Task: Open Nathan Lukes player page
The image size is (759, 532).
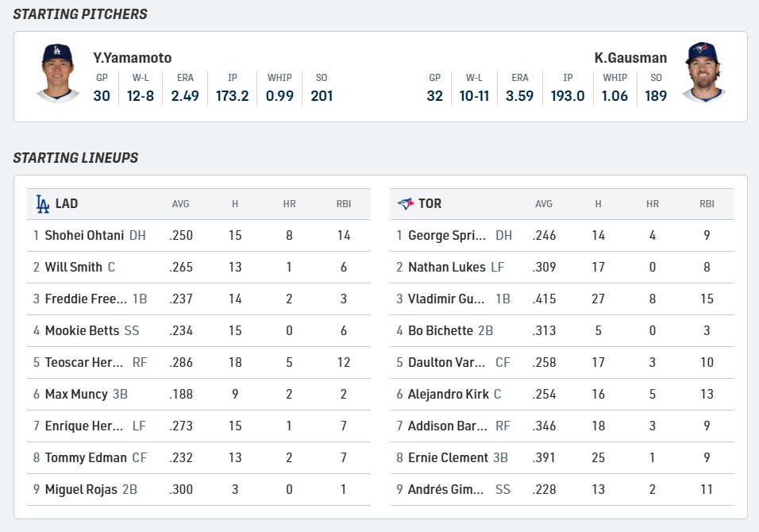Action: (x=446, y=268)
